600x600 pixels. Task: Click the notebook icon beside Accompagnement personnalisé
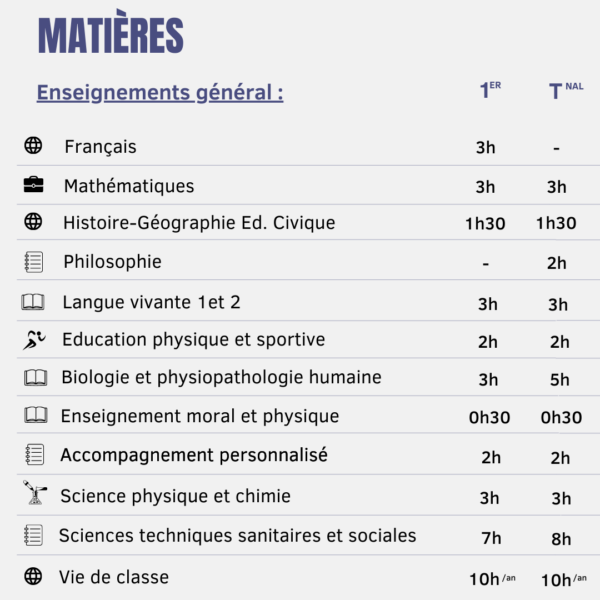coord(34,455)
